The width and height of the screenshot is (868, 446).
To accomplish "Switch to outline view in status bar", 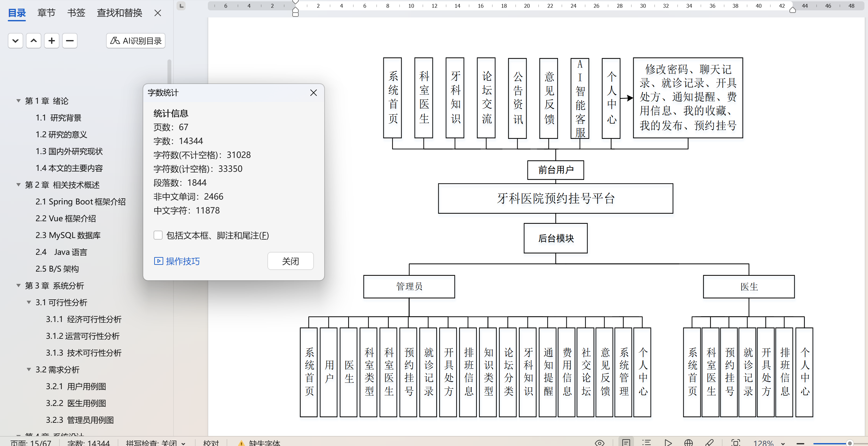I will point(646,443).
